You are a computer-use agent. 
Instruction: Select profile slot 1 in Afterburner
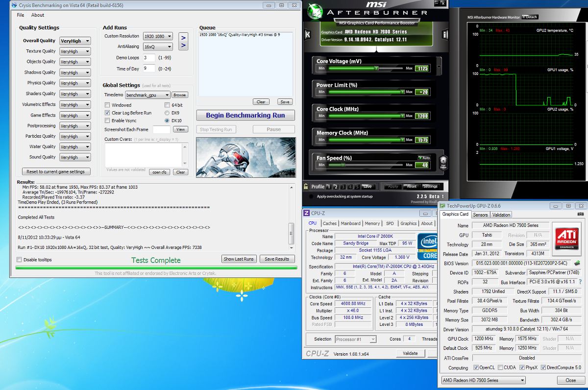pyautogui.click(x=329, y=186)
